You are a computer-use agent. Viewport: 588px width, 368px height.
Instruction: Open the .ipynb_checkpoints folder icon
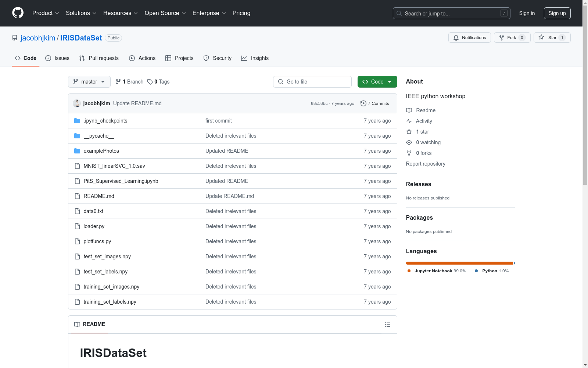pos(77,121)
